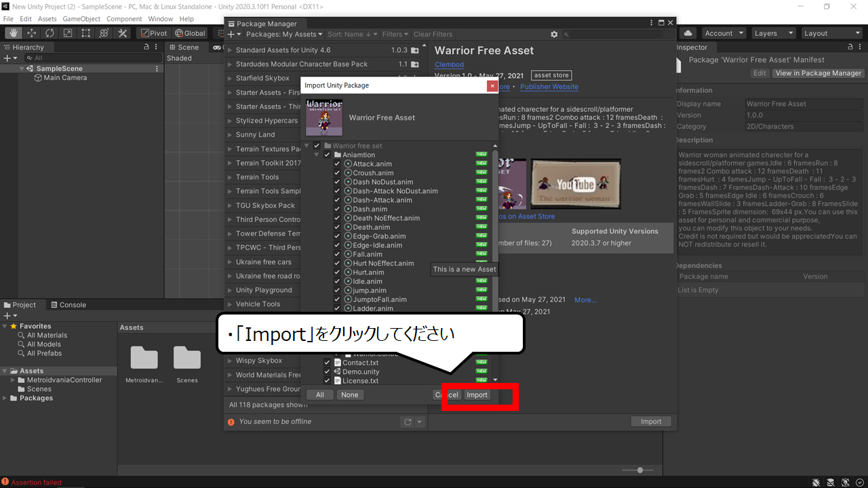Click All button in import dialog
The image size is (868, 488).
tap(320, 395)
